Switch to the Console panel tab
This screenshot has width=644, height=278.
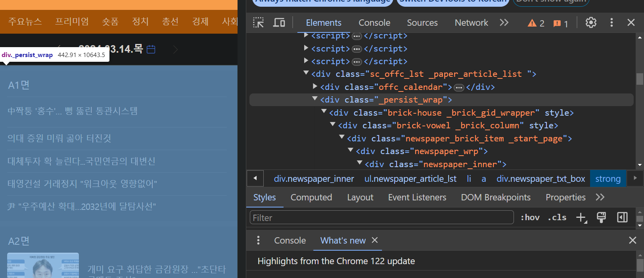coord(374,23)
